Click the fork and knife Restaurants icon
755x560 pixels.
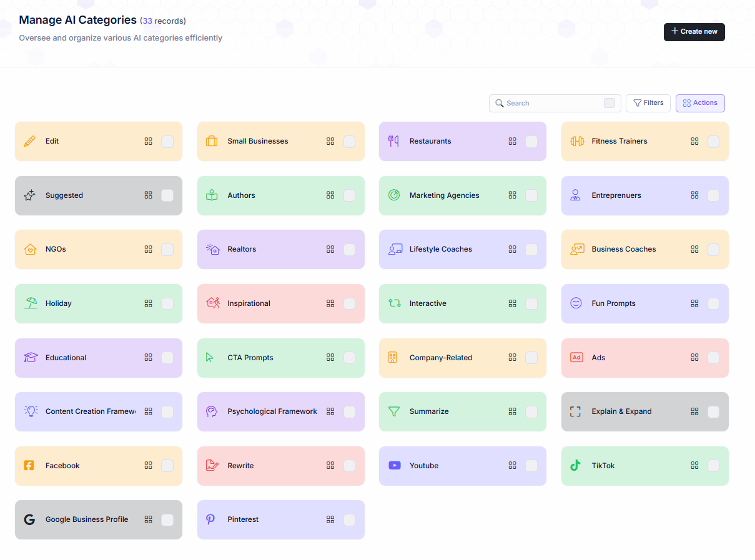[x=393, y=142]
